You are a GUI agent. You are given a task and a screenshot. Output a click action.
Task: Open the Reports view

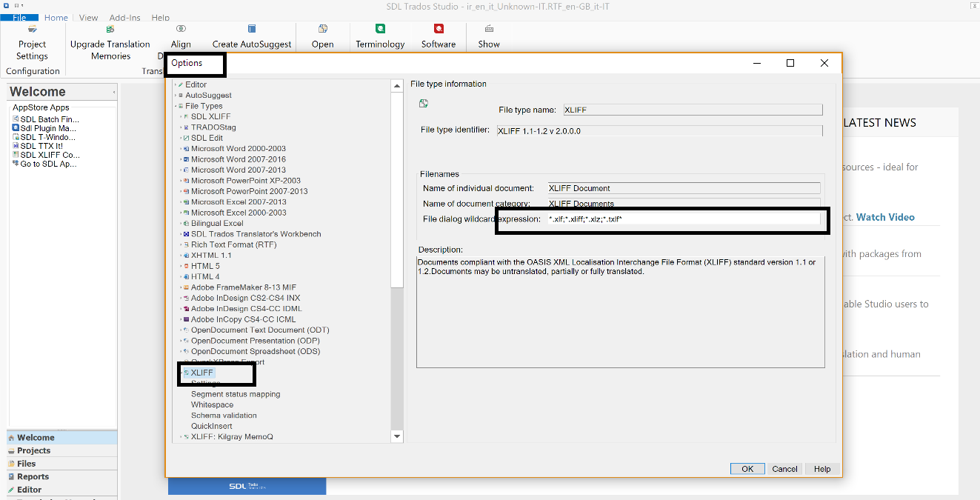pyautogui.click(x=62, y=477)
